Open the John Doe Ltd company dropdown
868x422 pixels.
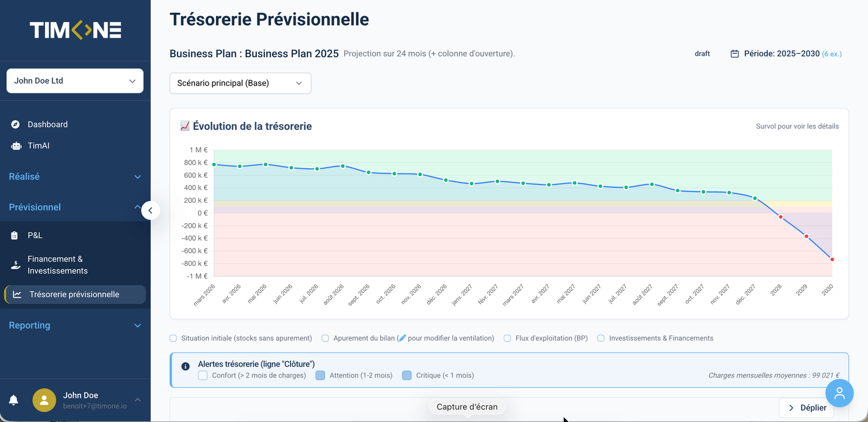[x=75, y=81]
